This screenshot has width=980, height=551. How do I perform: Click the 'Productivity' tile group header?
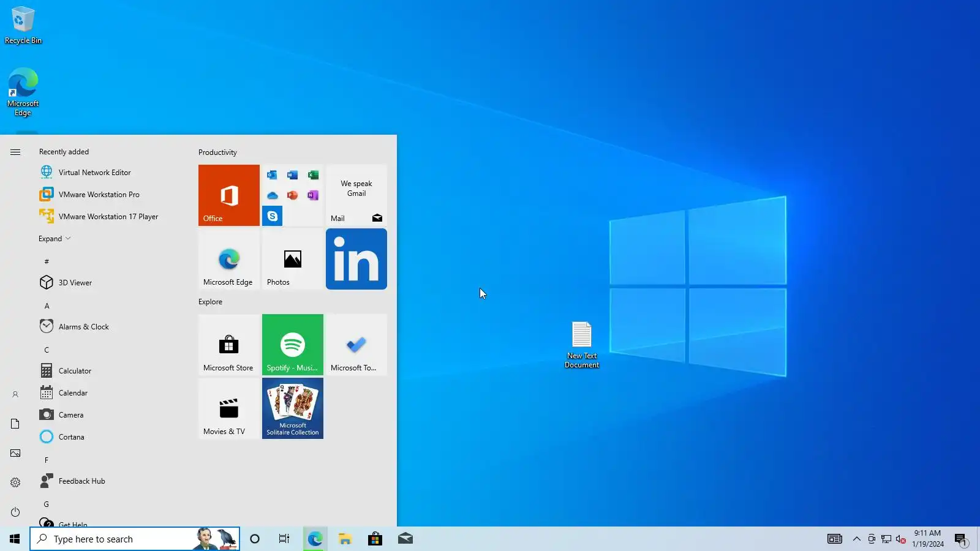point(217,152)
